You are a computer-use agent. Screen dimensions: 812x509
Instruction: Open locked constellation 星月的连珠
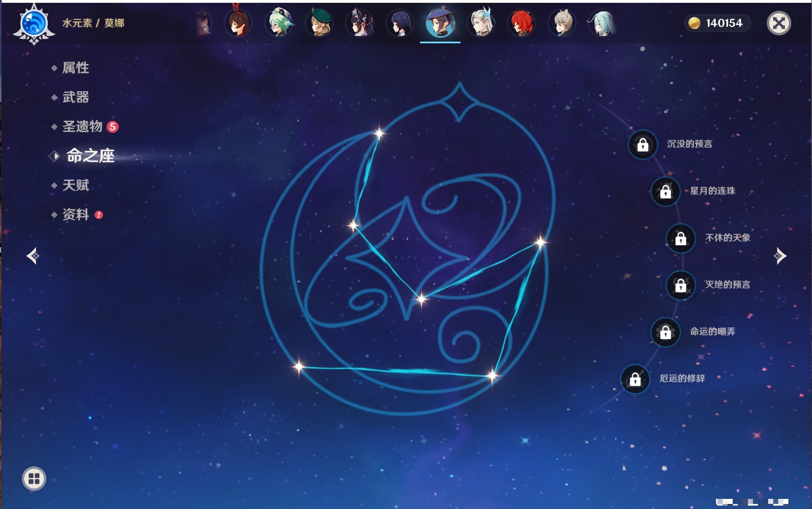click(665, 191)
